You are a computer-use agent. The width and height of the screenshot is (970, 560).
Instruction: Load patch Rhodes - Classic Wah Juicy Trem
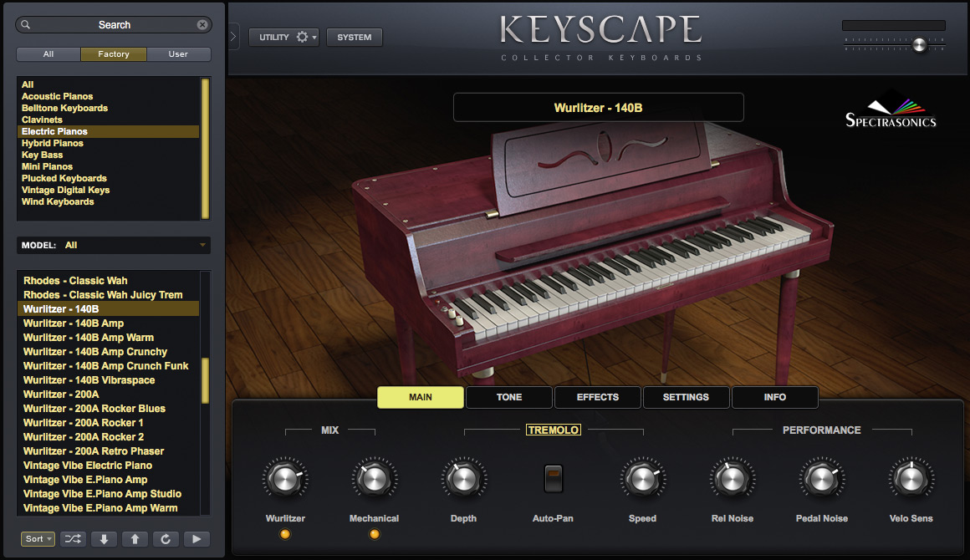point(108,295)
